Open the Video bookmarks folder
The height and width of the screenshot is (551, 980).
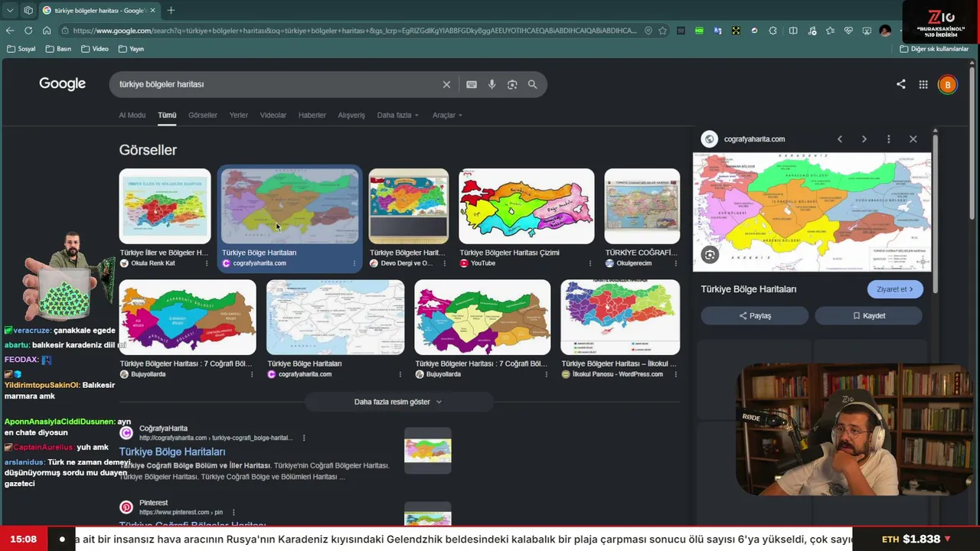[95, 49]
